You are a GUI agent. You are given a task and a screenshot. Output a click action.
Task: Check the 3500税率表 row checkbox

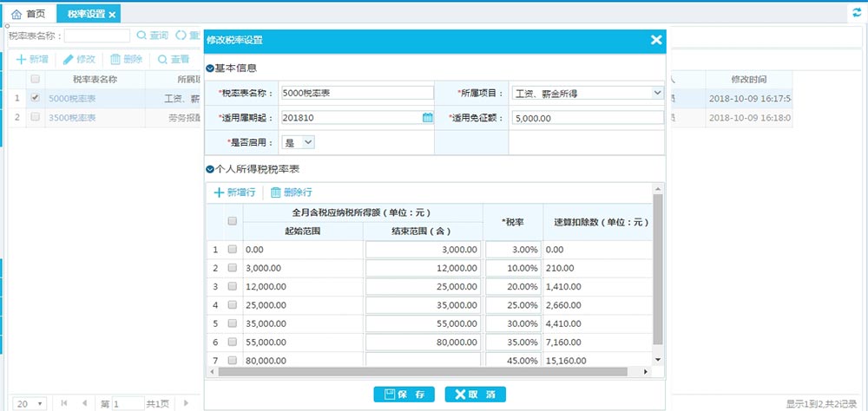tap(36, 117)
